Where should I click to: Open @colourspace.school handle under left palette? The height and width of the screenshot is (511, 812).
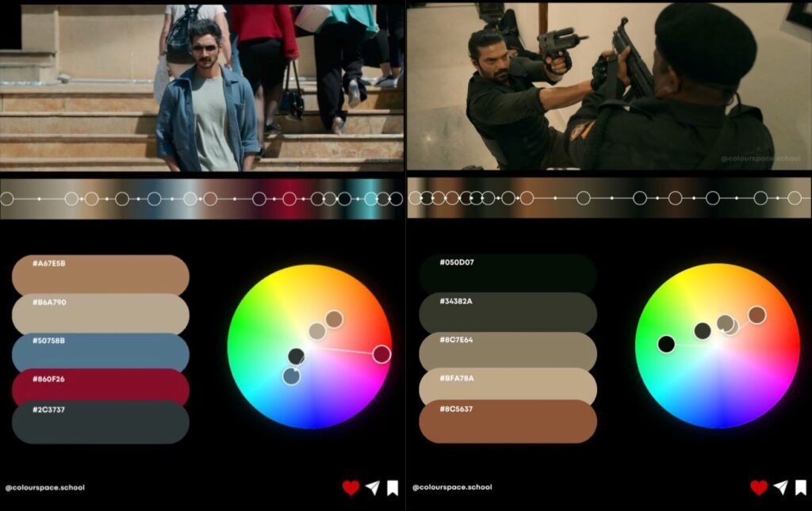point(45,488)
